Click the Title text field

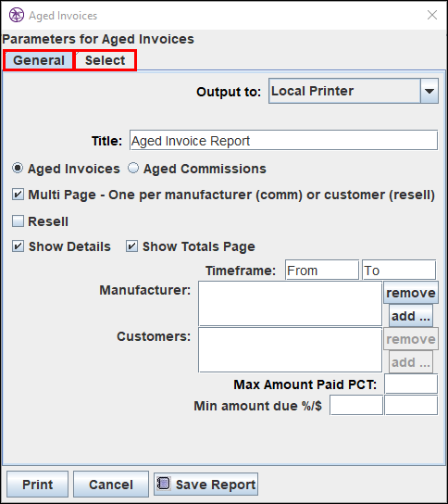pos(283,140)
